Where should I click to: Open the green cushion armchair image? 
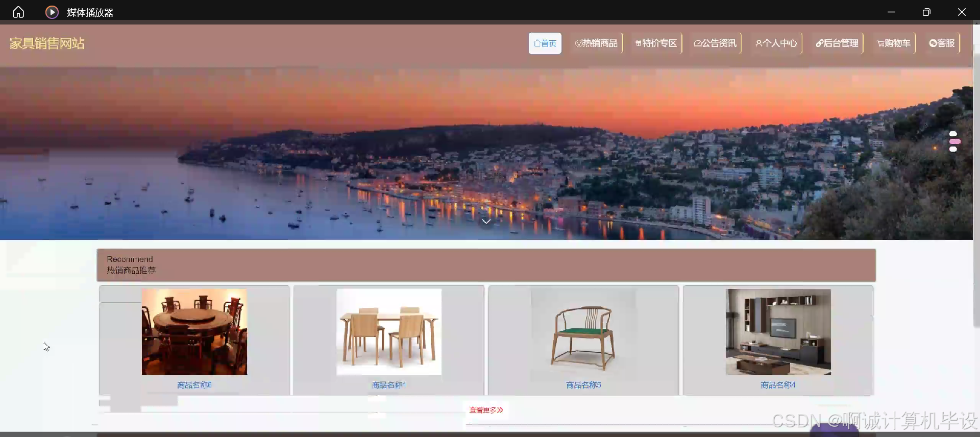583,332
